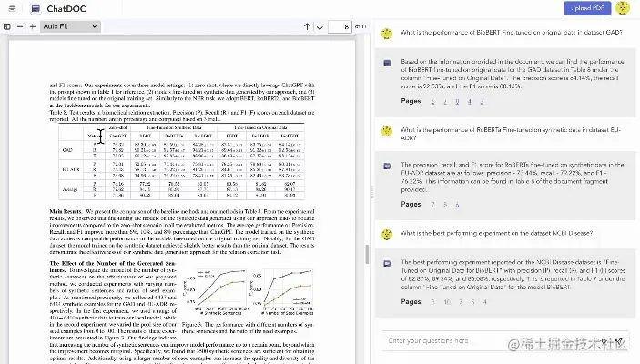Viewport: 640px width, 364px height.
Task: Open page link 10 under the NCBI Disease answer
Action: (x=447, y=302)
